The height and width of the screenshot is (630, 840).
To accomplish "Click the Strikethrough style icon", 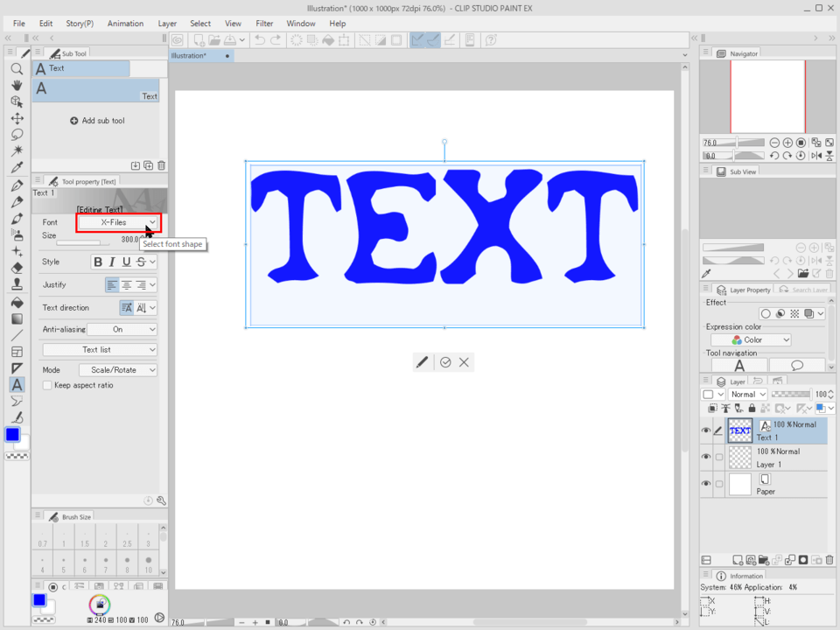I will pos(141,262).
